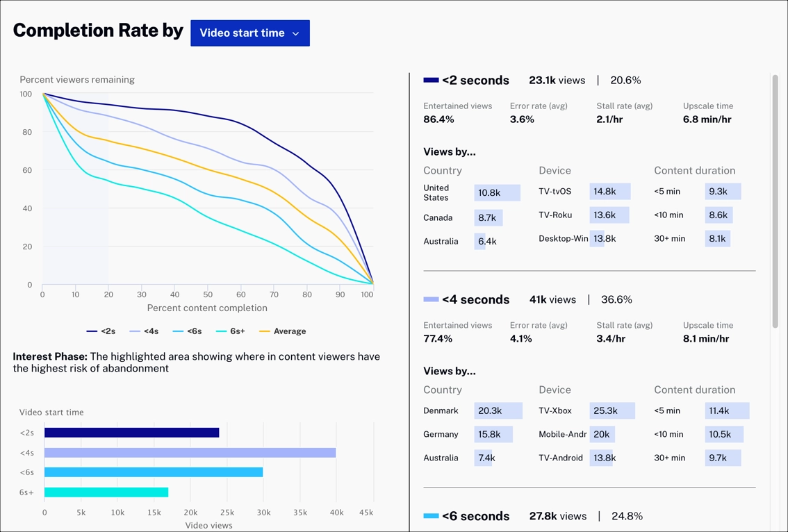
Task: Click the <4 seconds section swatch
Action: [431, 300]
